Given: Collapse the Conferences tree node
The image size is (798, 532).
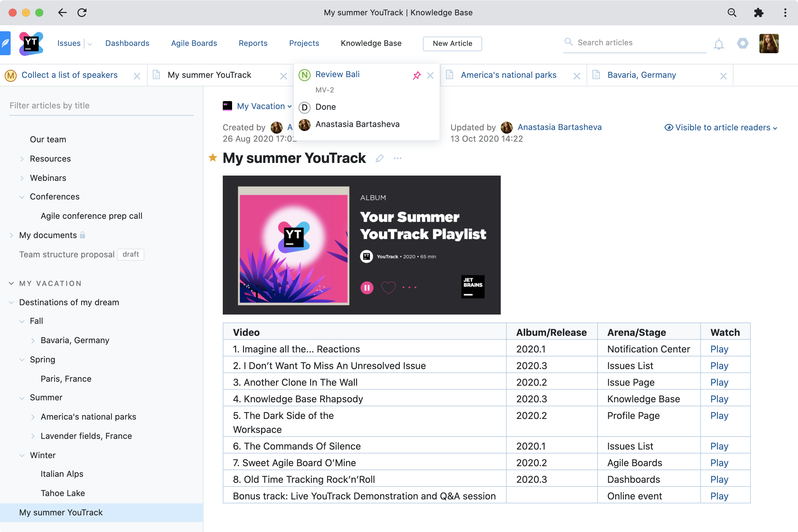Looking at the screenshot, I should point(22,197).
